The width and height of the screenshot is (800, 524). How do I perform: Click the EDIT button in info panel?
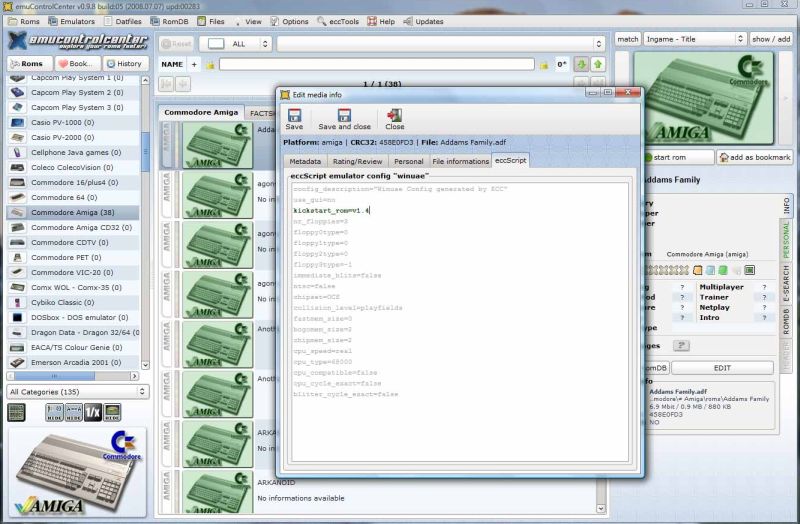pos(722,368)
